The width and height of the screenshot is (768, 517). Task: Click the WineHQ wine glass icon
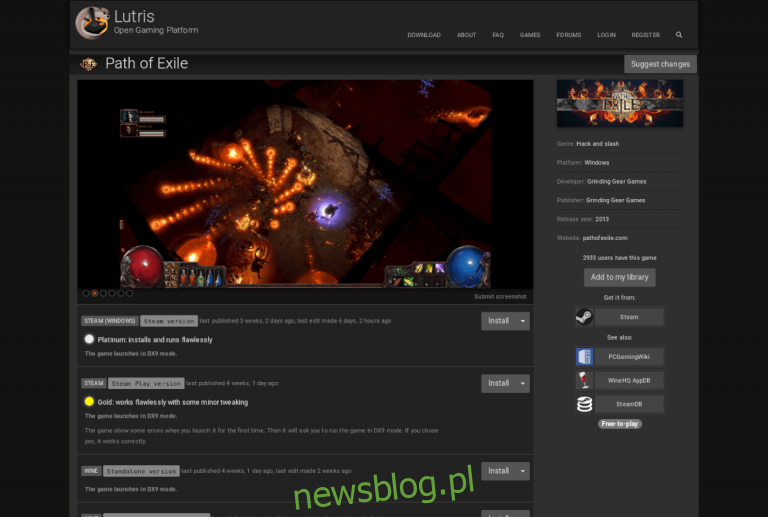(584, 380)
